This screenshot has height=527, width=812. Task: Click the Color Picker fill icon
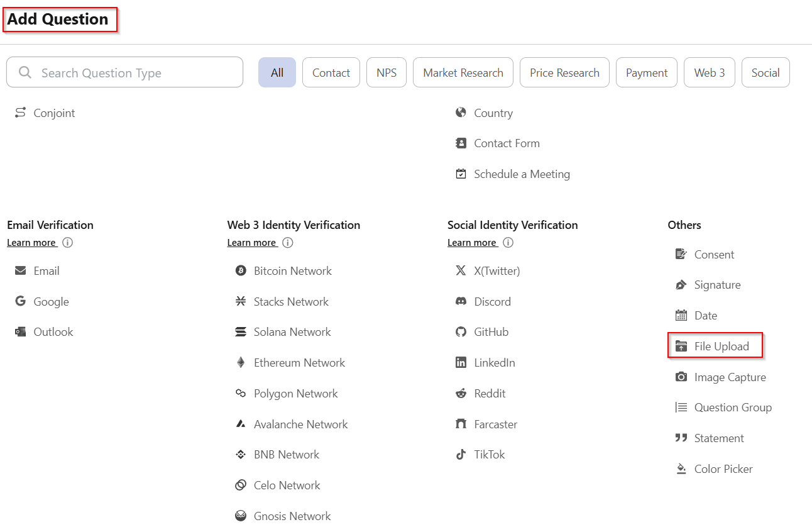click(681, 469)
